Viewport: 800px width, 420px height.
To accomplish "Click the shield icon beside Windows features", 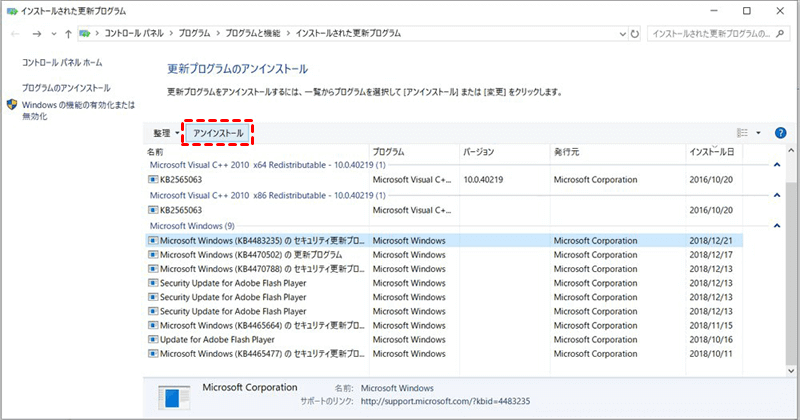I will 12,105.
